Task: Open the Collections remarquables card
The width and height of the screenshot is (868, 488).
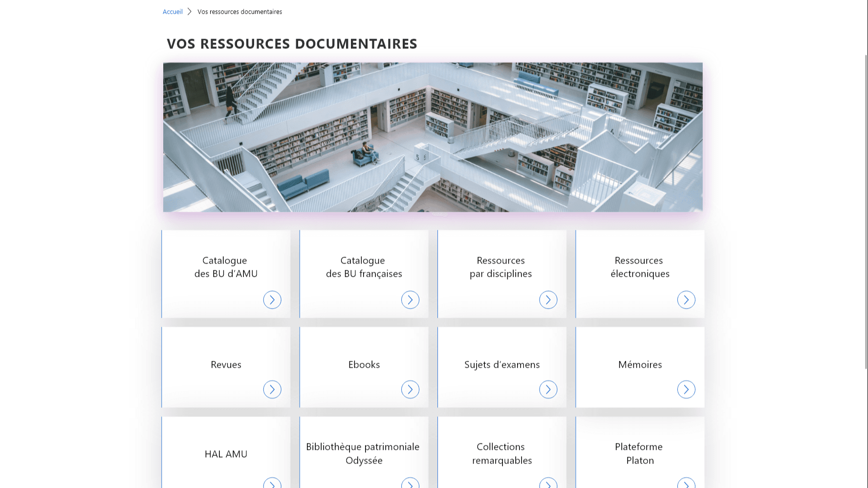Action: 502,452
